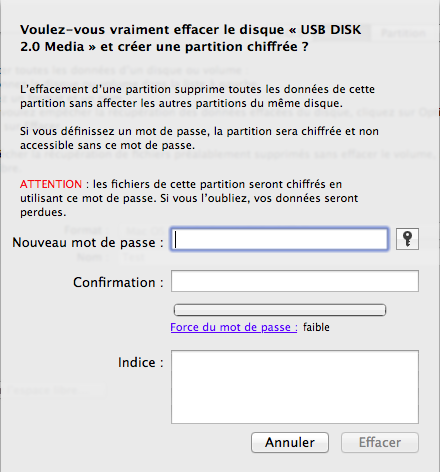Viewport: 440px width, 472px height.
Task: Confirm erasing with the Effacer button
Action: click(380, 442)
